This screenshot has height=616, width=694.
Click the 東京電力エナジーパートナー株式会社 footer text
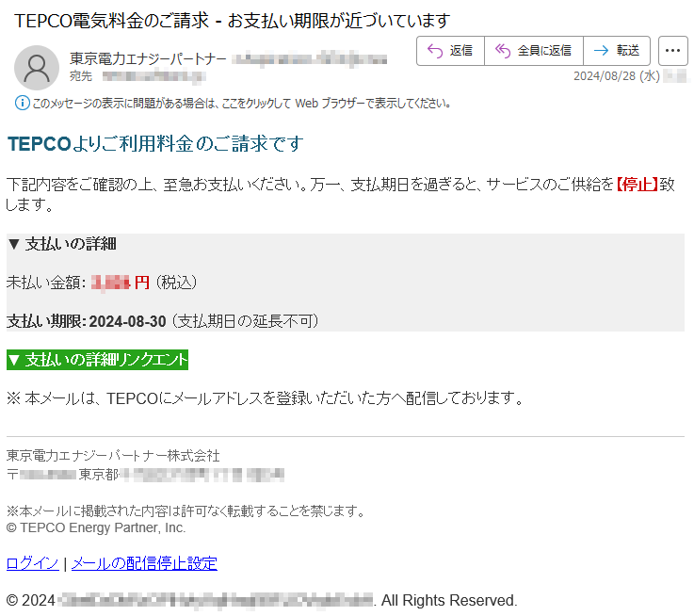click(x=113, y=456)
